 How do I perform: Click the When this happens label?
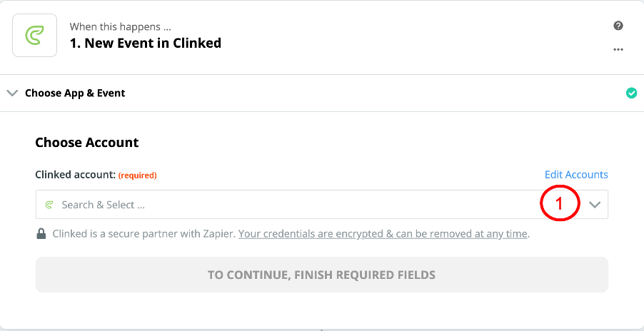[121, 27]
